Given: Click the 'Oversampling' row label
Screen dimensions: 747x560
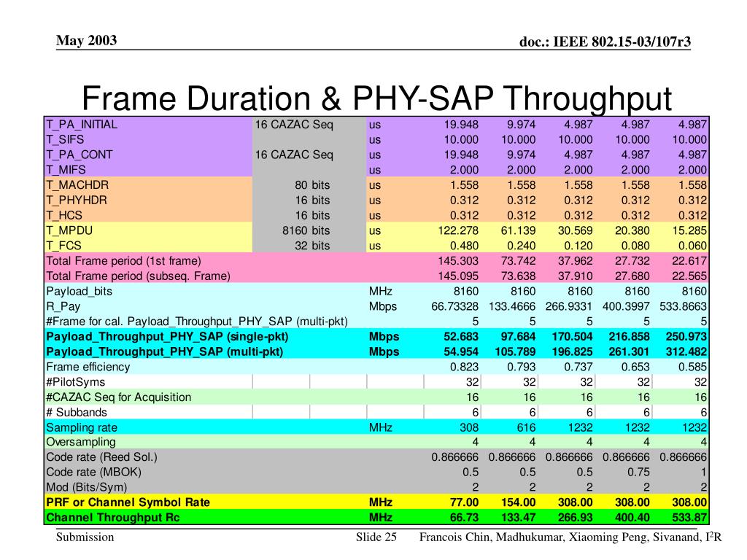Looking at the screenshot, I should pos(80,442).
